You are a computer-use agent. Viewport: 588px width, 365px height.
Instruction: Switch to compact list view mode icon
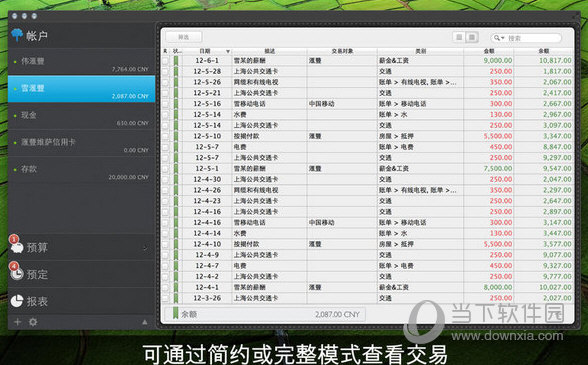459,37
